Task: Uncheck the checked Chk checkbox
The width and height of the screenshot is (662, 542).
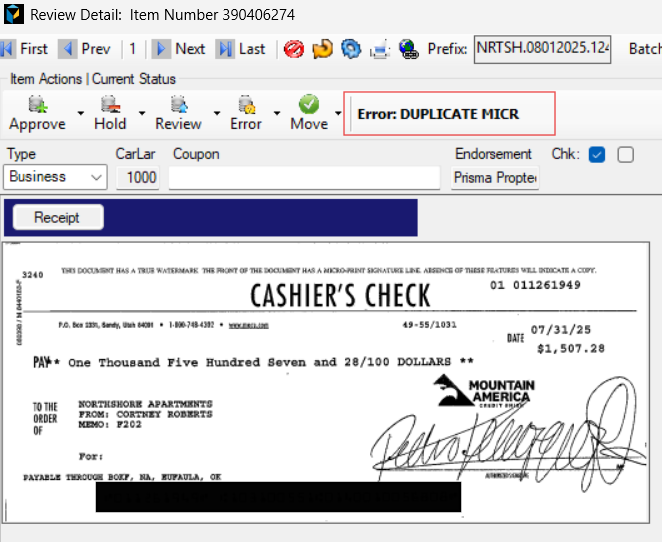Action: (x=598, y=155)
